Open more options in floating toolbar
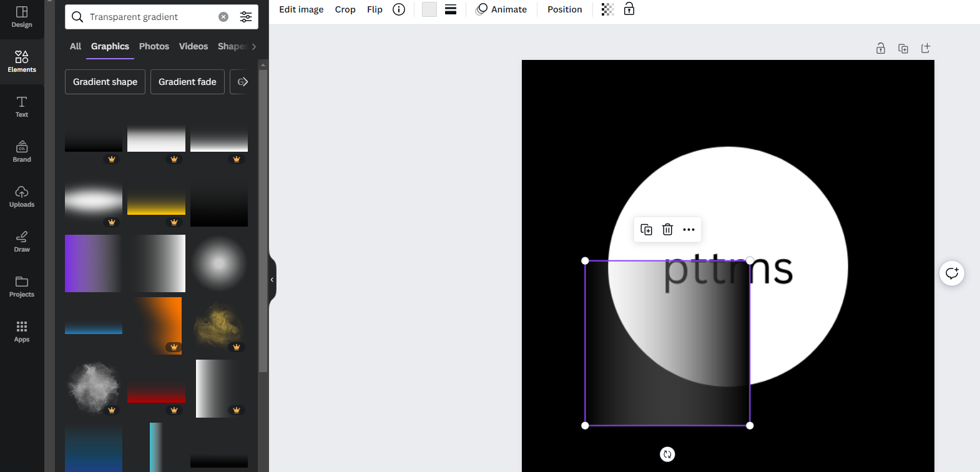This screenshot has width=980, height=472. (x=688, y=230)
